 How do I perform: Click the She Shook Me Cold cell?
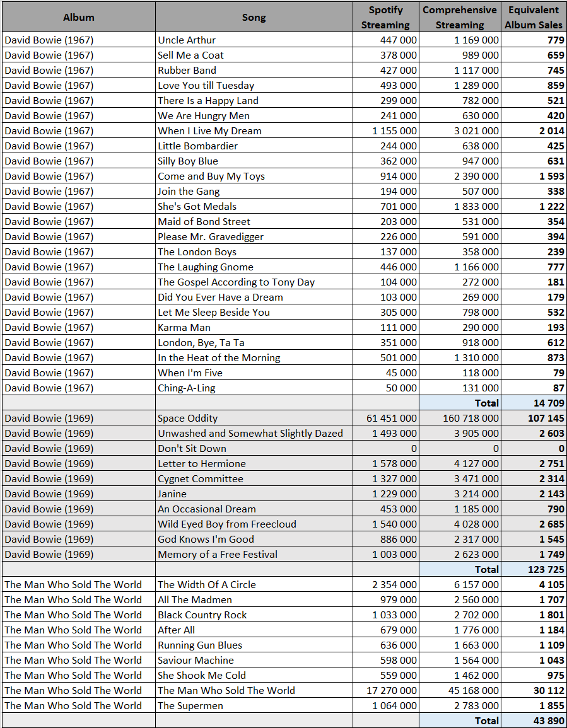click(254, 676)
